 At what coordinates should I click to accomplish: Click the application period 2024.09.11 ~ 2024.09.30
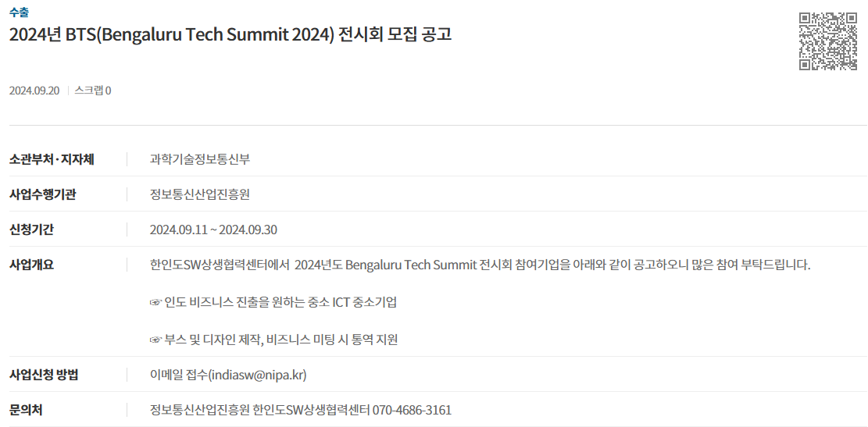[213, 230]
